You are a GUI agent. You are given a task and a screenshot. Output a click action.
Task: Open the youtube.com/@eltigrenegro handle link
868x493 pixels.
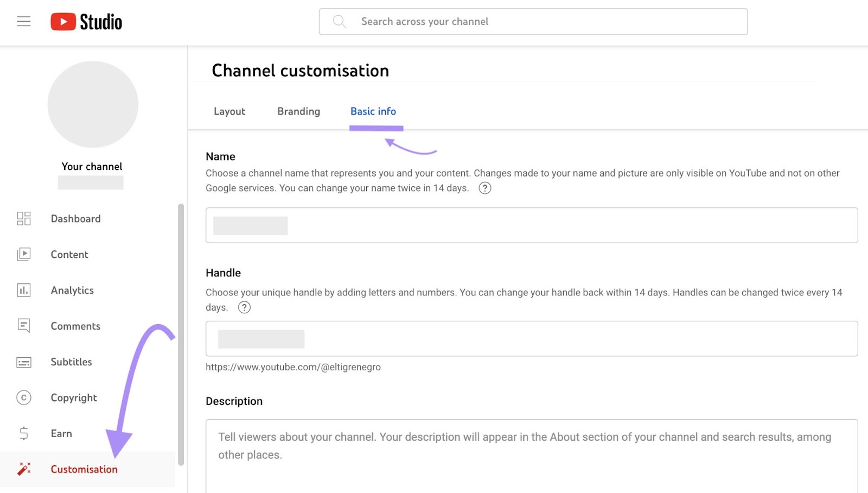point(293,367)
